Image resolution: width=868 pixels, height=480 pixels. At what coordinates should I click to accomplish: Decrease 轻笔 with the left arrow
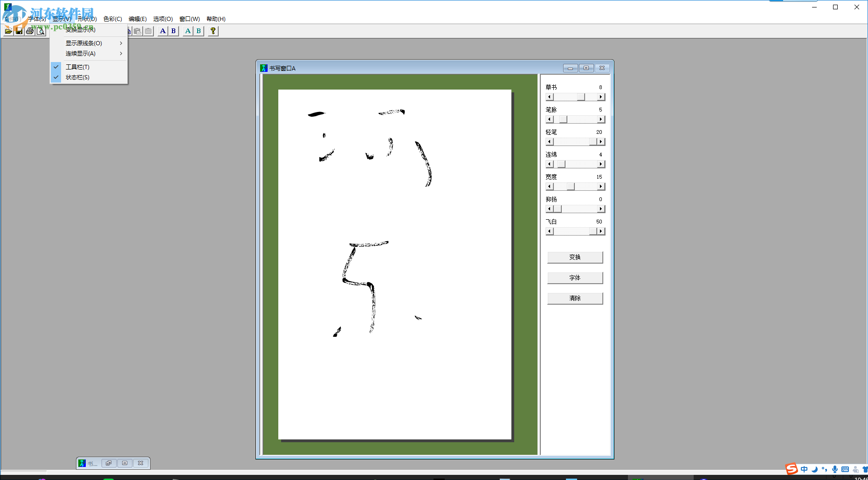click(550, 142)
